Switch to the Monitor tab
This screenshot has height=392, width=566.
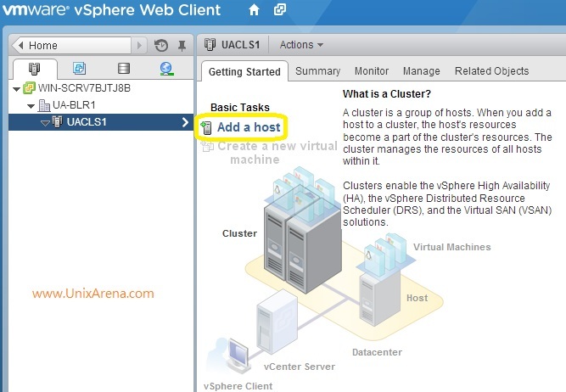point(372,71)
